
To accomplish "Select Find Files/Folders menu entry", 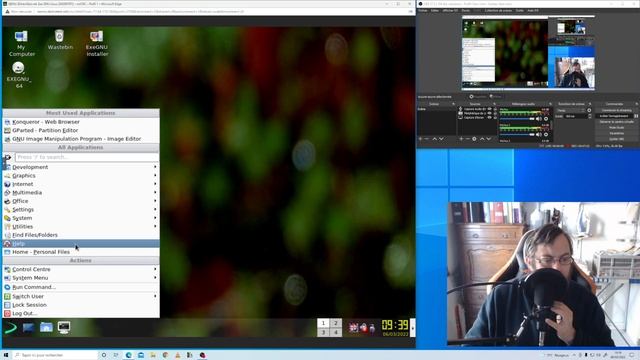I will (x=81, y=235).
